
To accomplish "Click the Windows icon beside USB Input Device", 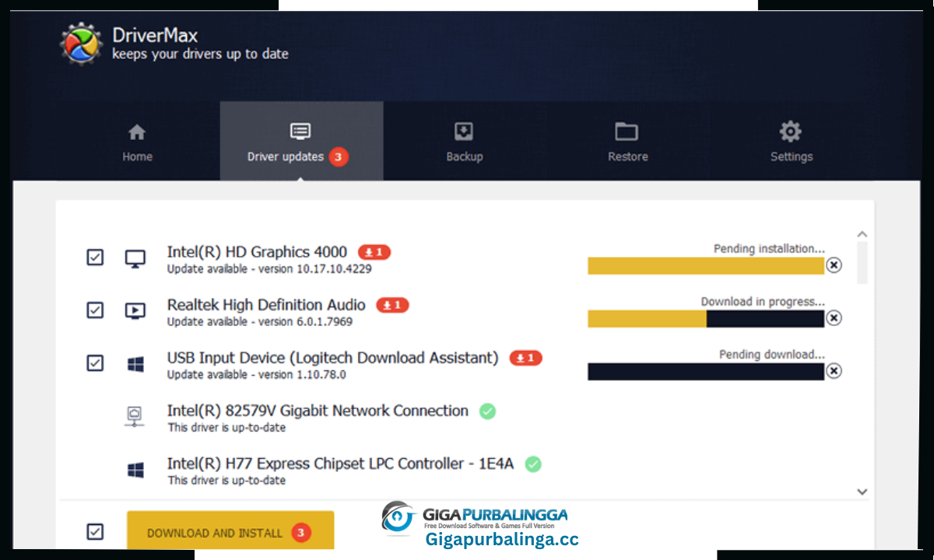I will pyautogui.click(x=135, y=364).
